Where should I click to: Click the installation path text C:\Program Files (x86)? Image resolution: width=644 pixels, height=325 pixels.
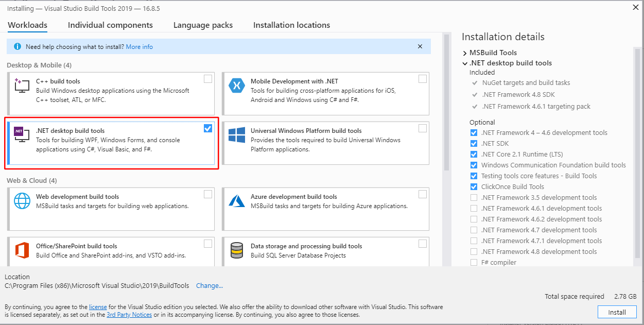tap(97, 285)
